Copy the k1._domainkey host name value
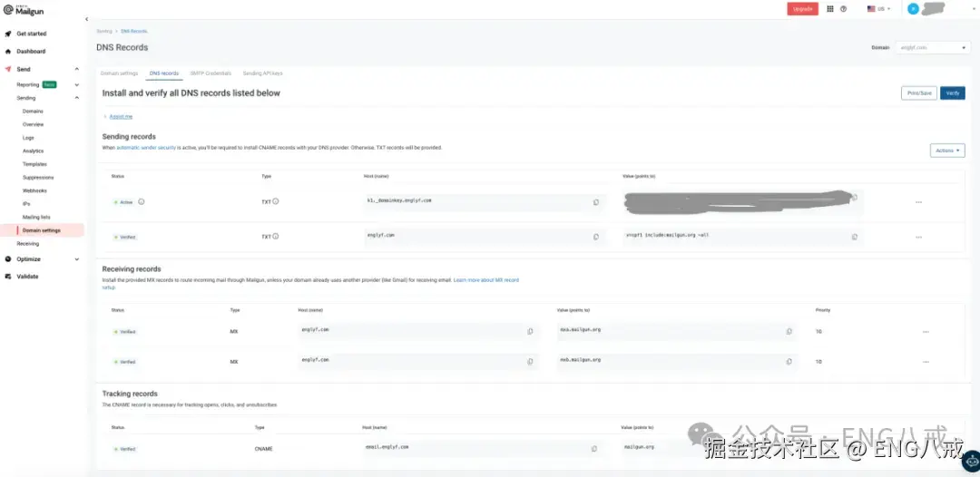 tap(595, 202)
